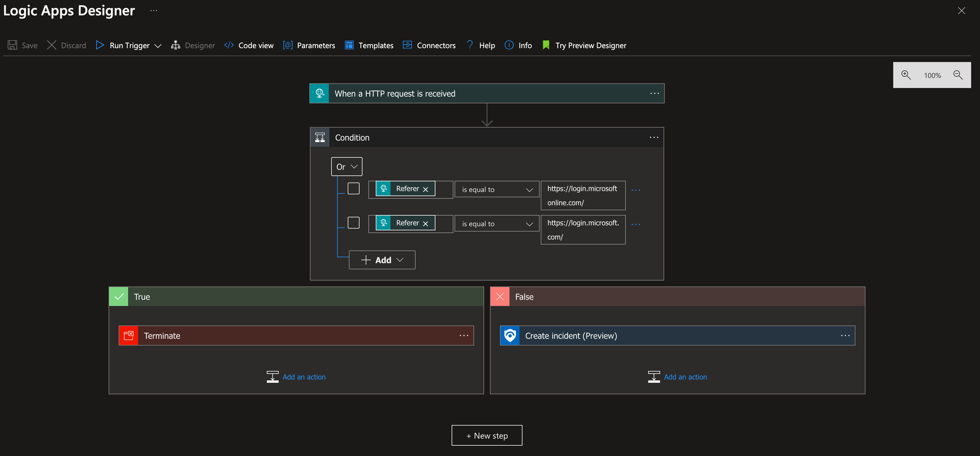Open the Terminate action ellipsis menu

464,335
